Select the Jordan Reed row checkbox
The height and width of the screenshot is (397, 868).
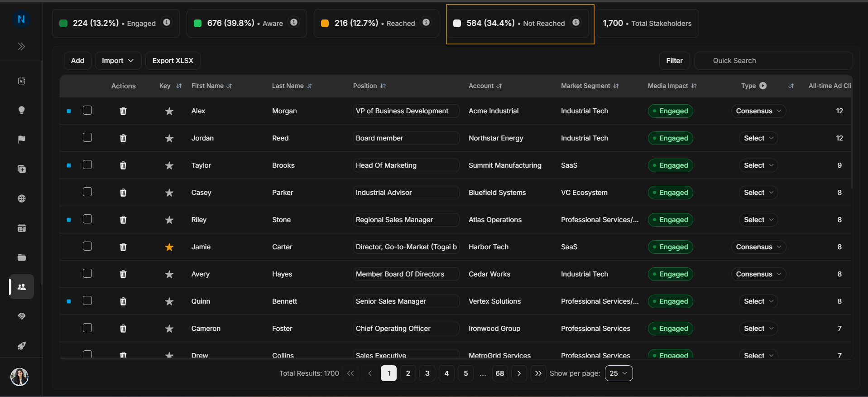(x=87, y=137)
